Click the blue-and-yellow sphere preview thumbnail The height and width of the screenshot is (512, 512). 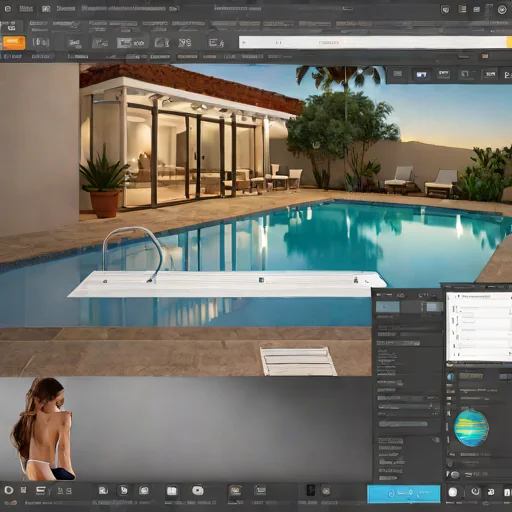click(x=471, y=428)
